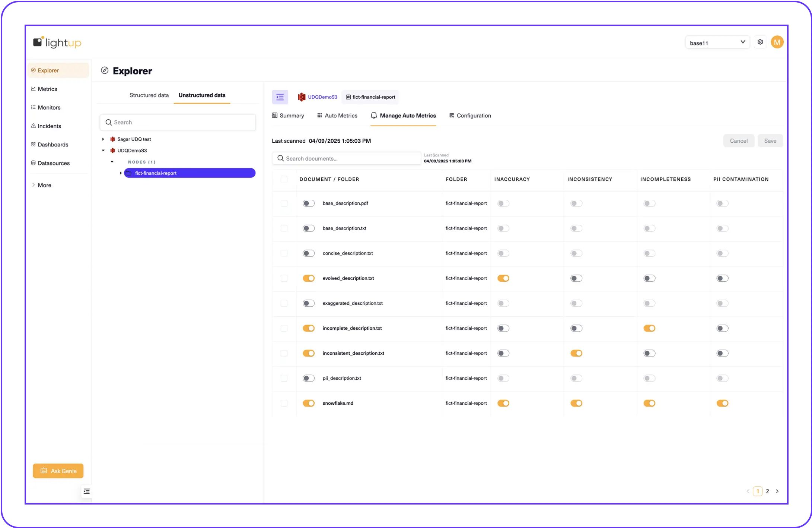This screenshot has height=528, width=812.
Task: Go to page 2 of documents
Action: 767,491
